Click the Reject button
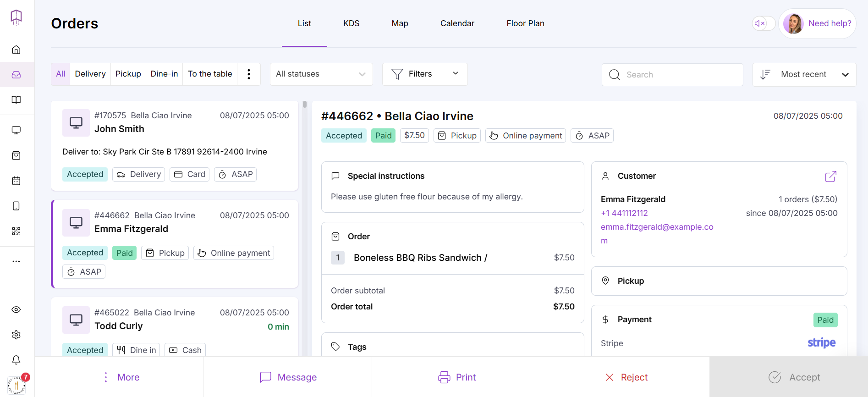The image size is (868, 397). [x=625, y=377]
